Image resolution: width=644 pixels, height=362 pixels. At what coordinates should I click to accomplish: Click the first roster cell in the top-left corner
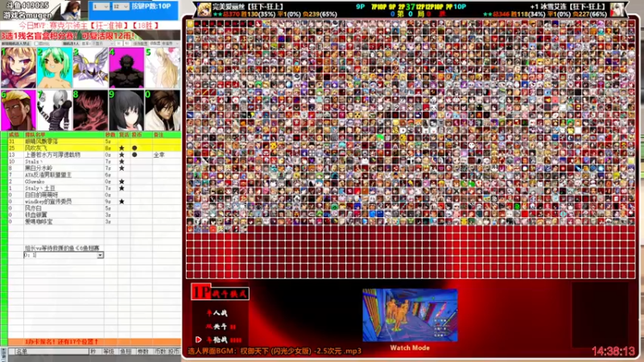pos(190,24)
